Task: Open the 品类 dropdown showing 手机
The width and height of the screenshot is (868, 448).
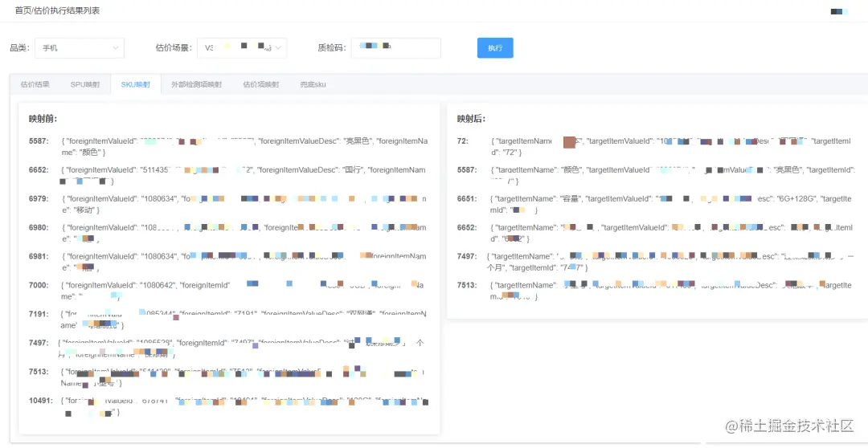Action: 79,48
